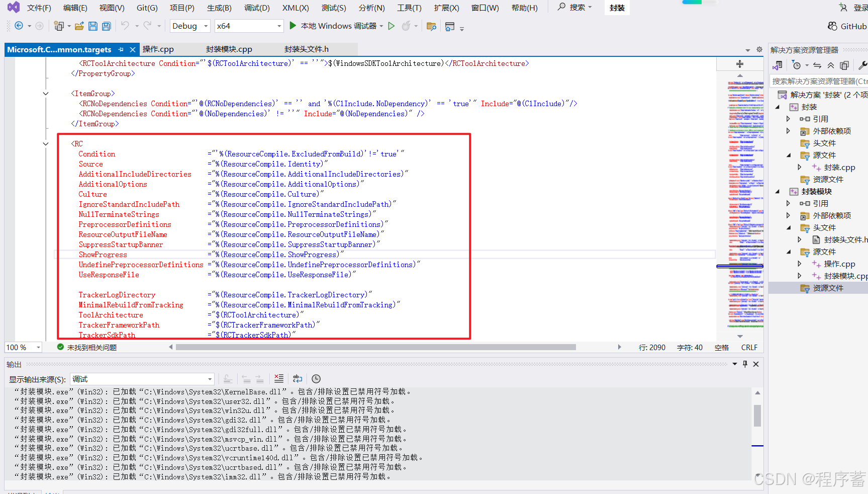Open Output window options dropdown arrow
This screenshot has height=494, width=868.
tap(735, 364)
